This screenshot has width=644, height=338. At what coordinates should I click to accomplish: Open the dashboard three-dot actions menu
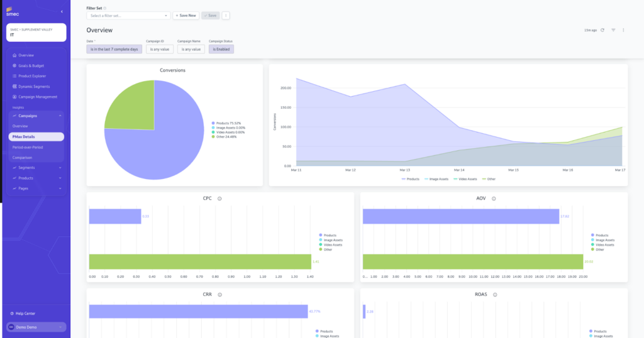tap(623, 30)
